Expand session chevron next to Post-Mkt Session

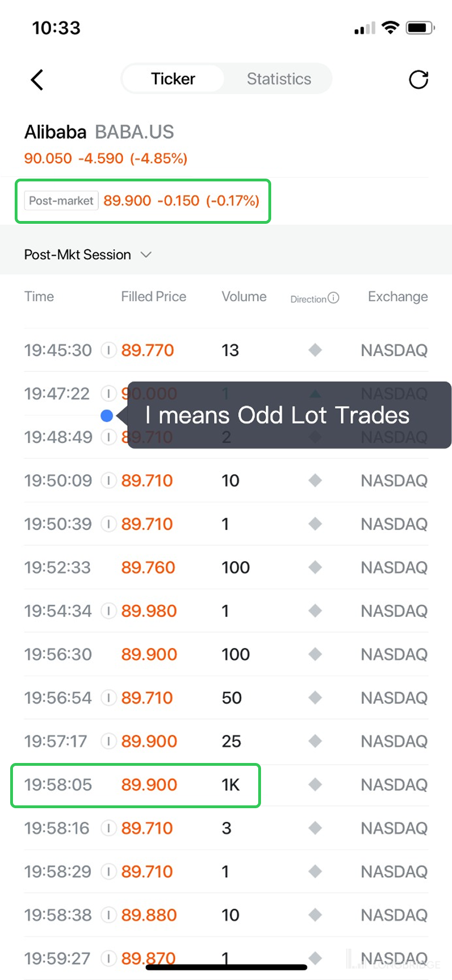pyautogui.click(x=146, y=255)
